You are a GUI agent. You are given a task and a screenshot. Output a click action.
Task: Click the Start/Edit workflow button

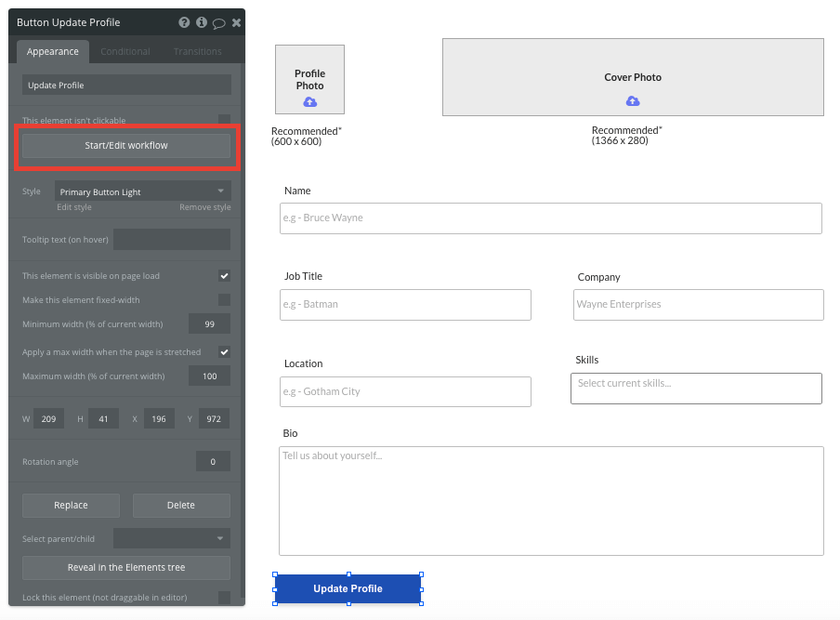(x=126, y=145)
